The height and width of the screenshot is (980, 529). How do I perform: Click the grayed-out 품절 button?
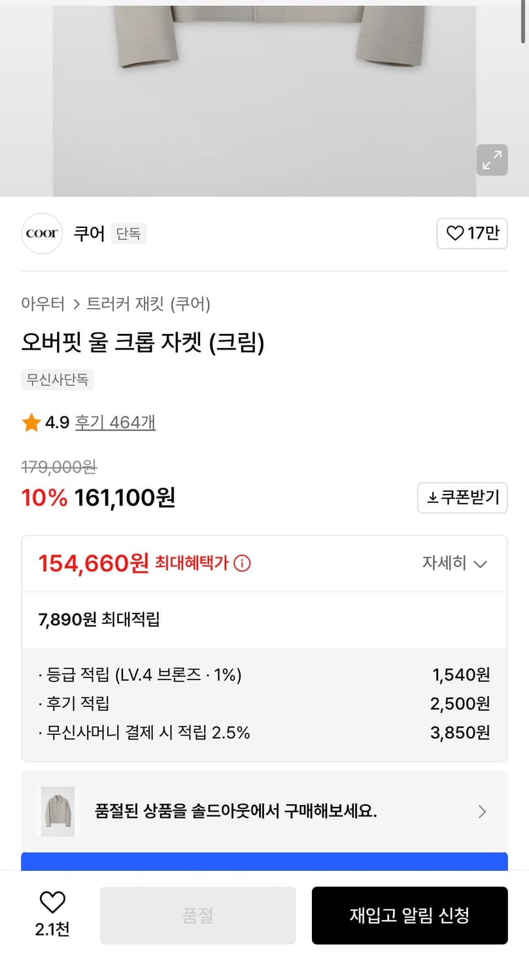[x=197, y=915]
